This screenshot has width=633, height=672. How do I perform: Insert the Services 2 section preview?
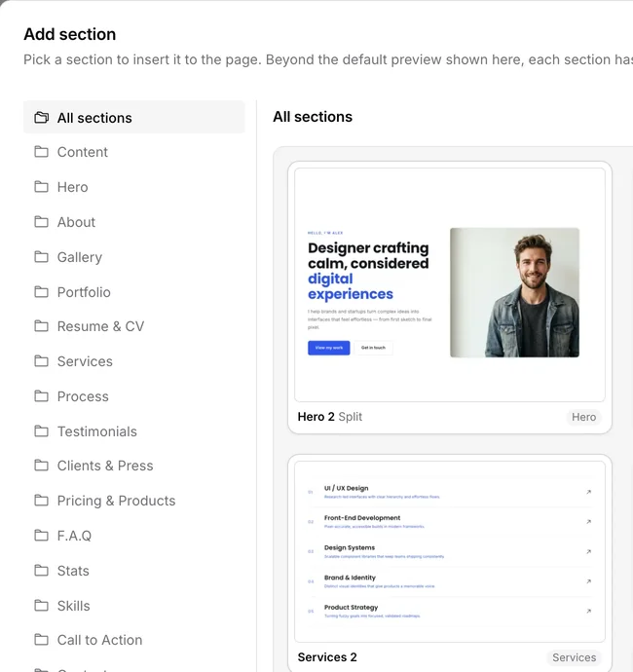point(450,551)
